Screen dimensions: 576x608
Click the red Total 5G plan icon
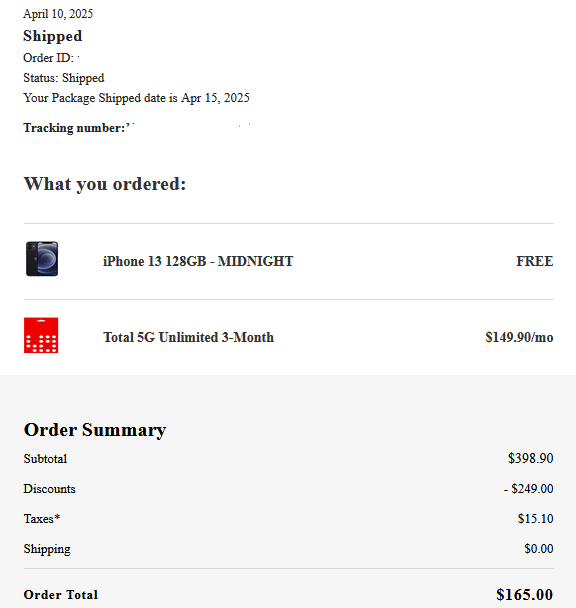pos(41,335)
